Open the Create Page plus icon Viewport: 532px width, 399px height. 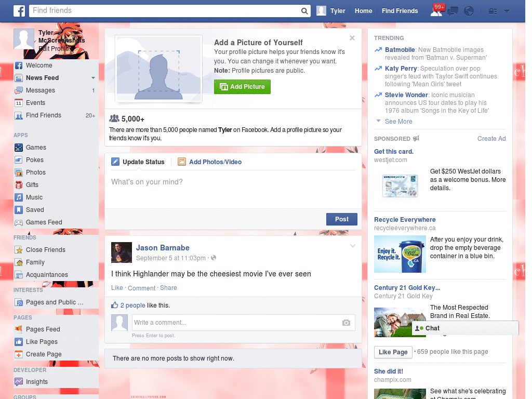(19, 354)
